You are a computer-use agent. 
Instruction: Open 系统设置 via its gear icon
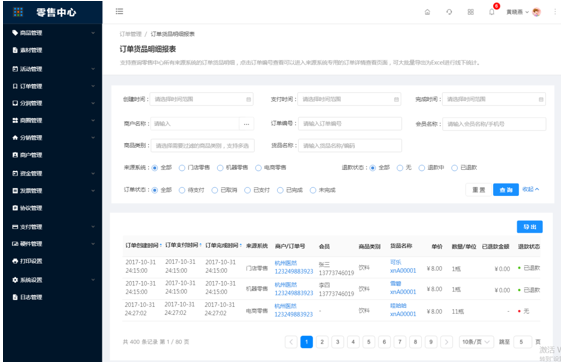[x=15, y=280]
